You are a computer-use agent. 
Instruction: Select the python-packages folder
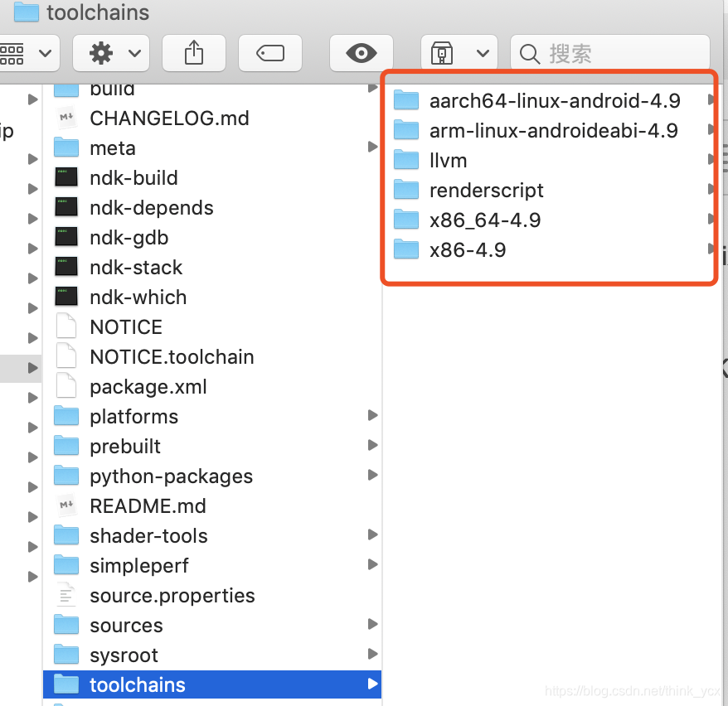pyautogui.click(x=212, y=476)
